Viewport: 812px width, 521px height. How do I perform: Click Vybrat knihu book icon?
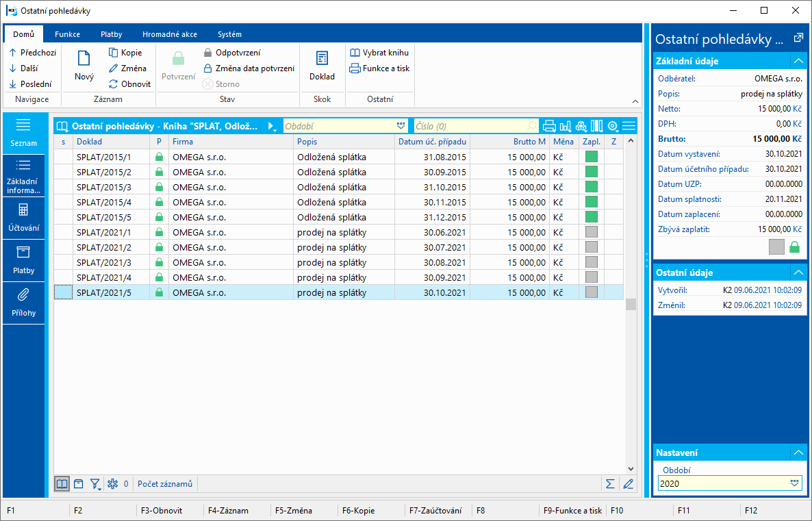click(x=355, y=52)
